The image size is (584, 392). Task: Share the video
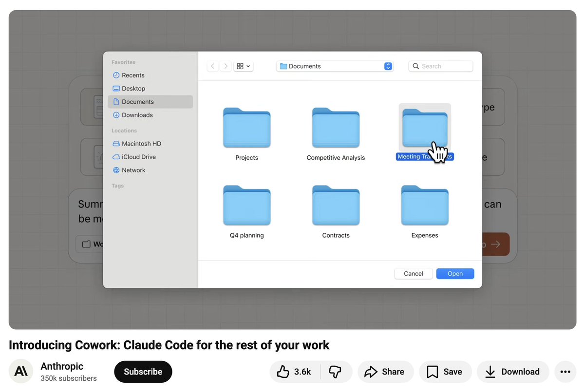[x=385, y=372]
